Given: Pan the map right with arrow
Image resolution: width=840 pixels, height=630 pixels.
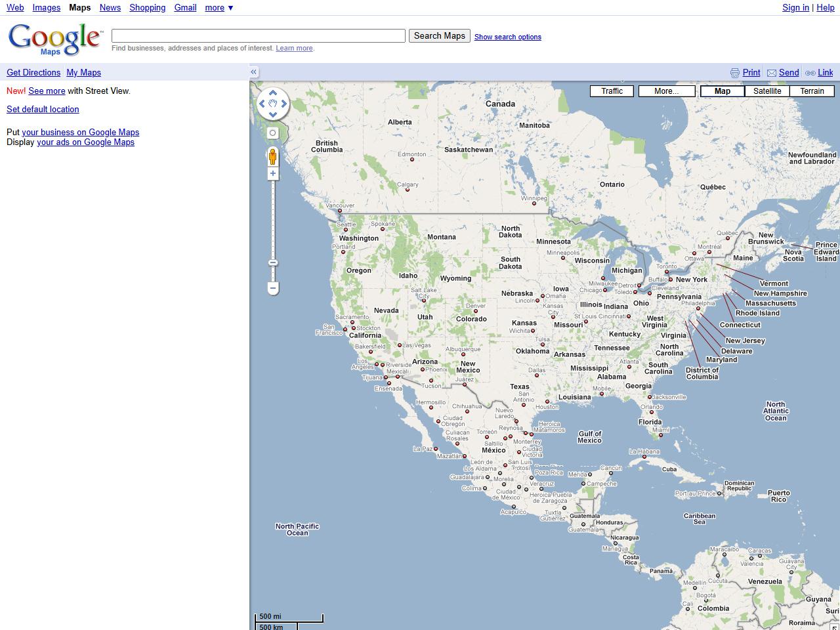Looking at the screenshot, I should [284, 104].
